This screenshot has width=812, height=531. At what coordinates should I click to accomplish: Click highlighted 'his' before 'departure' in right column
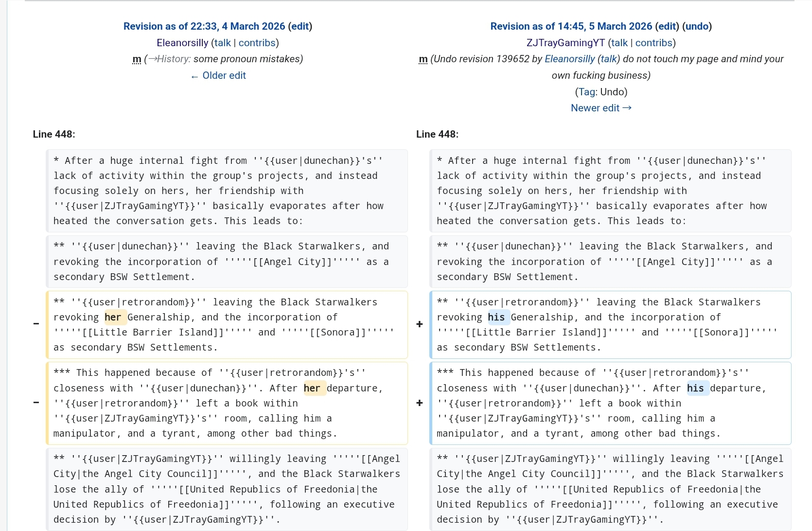(x=695, y=388)
